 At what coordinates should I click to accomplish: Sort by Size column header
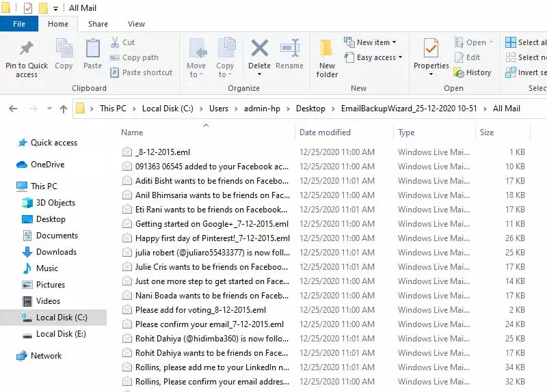[x=487, y=132]
